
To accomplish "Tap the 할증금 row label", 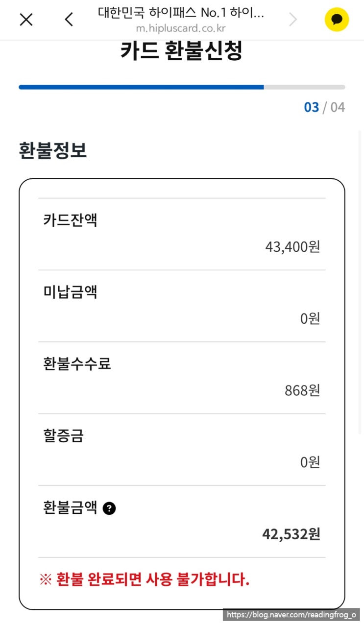I will click(x=63, y=436).
